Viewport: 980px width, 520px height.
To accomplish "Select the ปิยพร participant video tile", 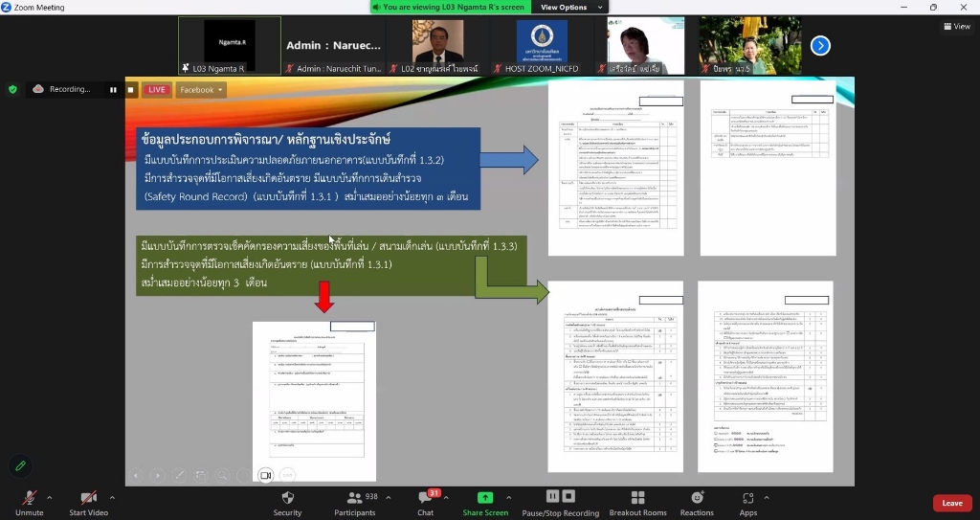I will (x=750, y=46).
